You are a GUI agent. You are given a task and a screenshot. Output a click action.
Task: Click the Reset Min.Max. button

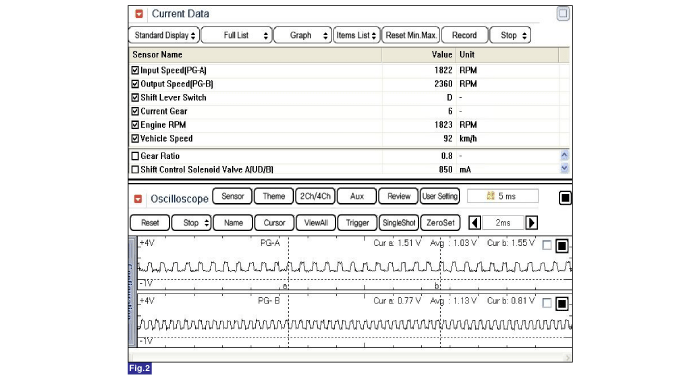(411, 35)
